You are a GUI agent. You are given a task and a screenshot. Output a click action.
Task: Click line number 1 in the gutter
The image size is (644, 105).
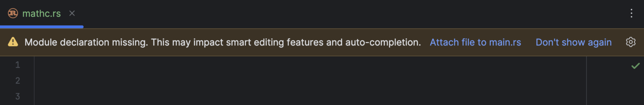pos(18,65)
